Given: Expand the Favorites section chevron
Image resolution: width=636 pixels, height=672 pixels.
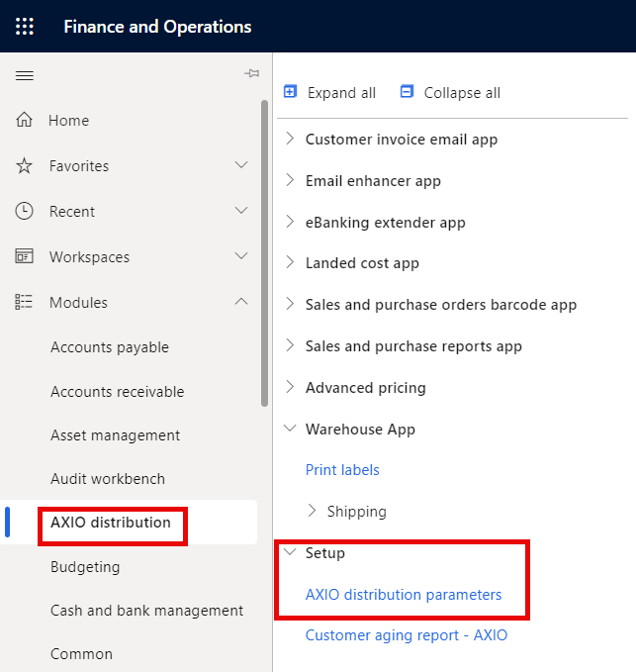Looking at the screenshot, I should coord(241,165).
